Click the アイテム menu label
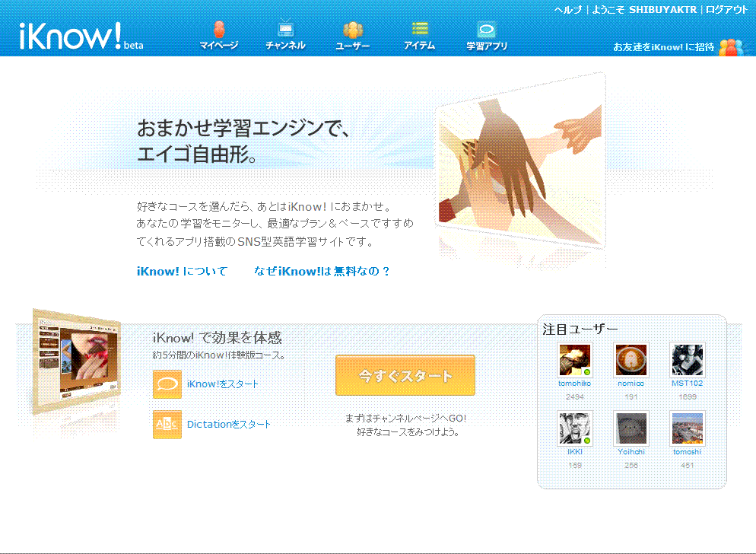 [x=420, y=46]
